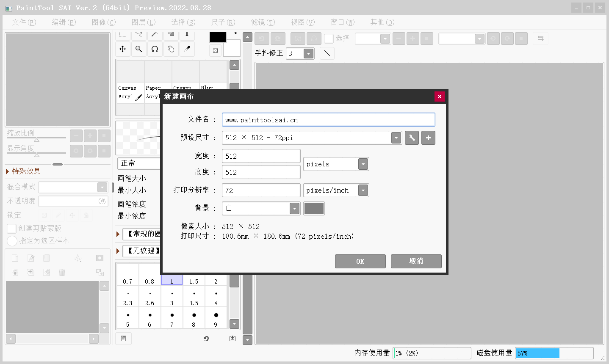Click OK in the 新建画布 dialog

(x=360, y=261)
